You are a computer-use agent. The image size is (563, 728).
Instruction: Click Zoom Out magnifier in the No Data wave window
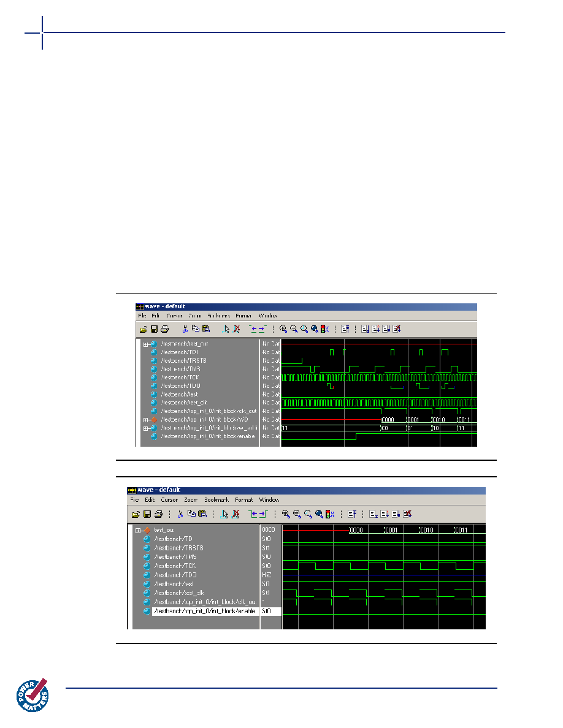(x=294, y=328)
